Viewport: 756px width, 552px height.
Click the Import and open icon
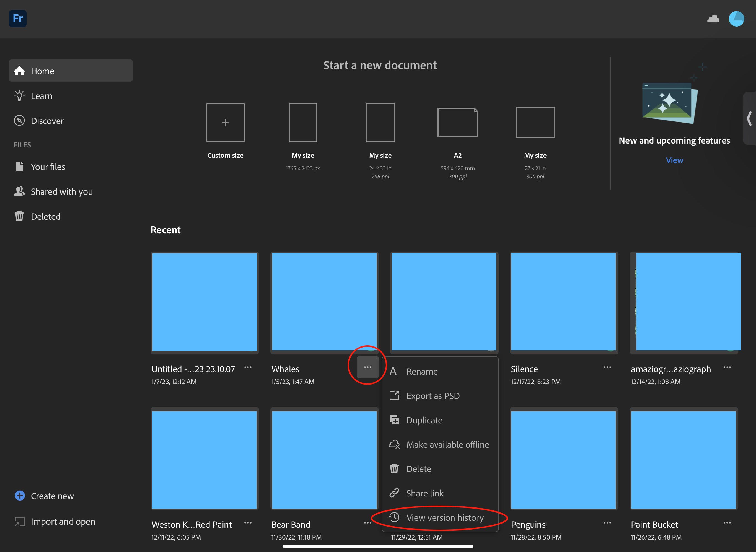[20, 521]
